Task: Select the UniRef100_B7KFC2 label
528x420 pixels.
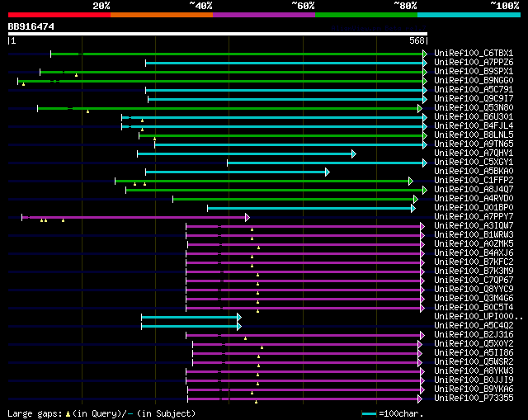Action: pyautogui.click(x=474, y=262)
